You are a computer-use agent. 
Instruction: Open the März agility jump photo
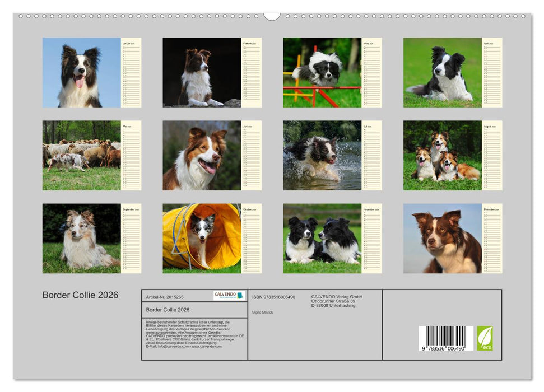322,73
